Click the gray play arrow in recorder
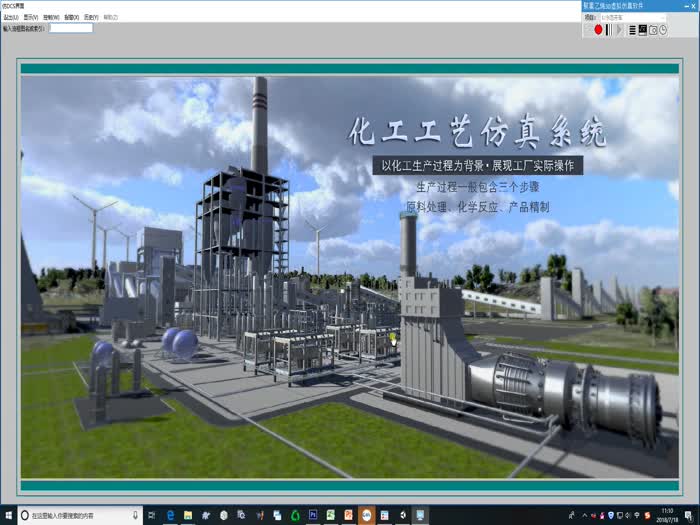Viewport: 700px width, 525px height. pos(620,30)
